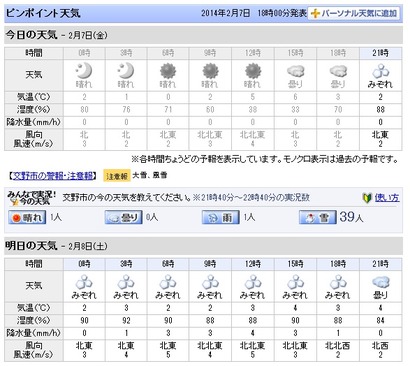Viewport: 410px width, 366px height.
Task: Select today's 降水量(mm/h) row label
Action: point(34,122)
